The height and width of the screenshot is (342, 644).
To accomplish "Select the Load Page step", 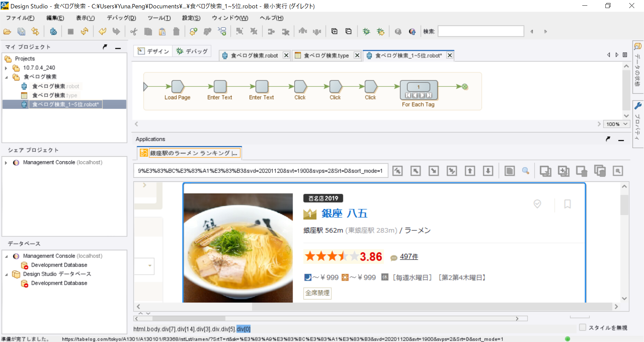I will (x=177, y=87).
